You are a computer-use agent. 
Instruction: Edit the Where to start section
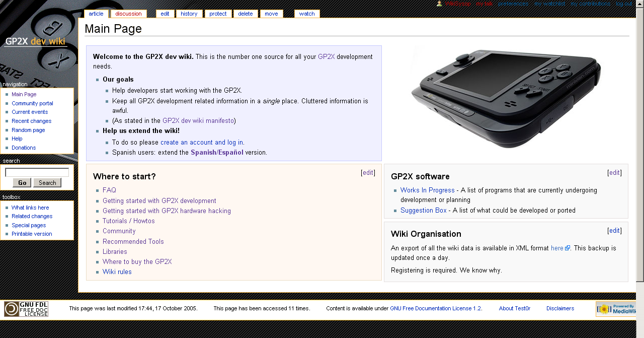[x=368, y=173]
